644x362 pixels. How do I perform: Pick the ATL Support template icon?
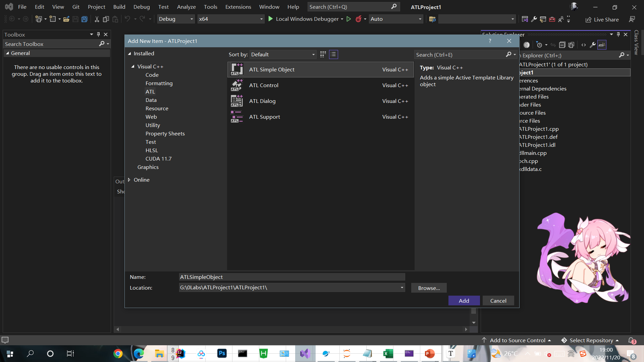pyautogui.click(x=237, y=117)
